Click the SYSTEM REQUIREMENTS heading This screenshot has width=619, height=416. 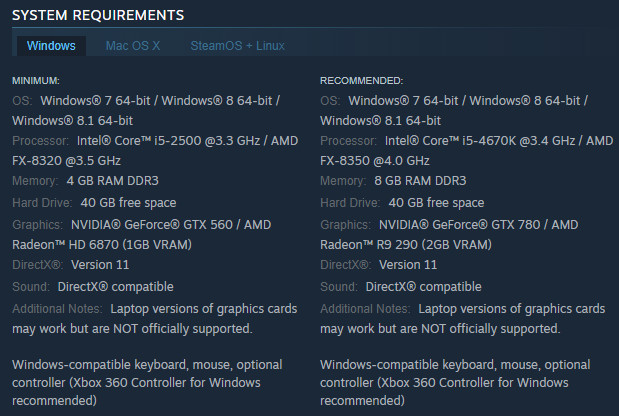tap(98, 15)
